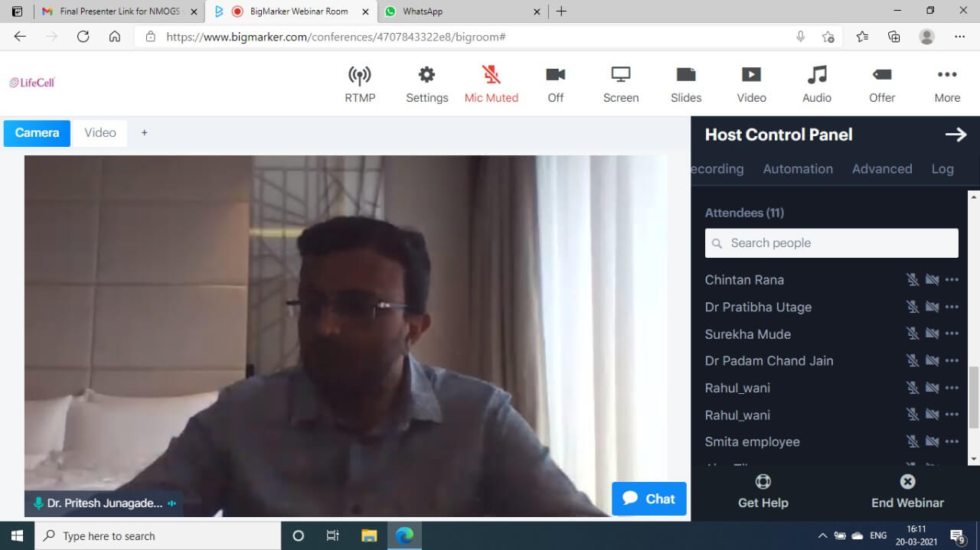The height and width of the screenshot is (550, 980).
Task: Turn on the camera marked Off
Action: (x=556, y=84)
